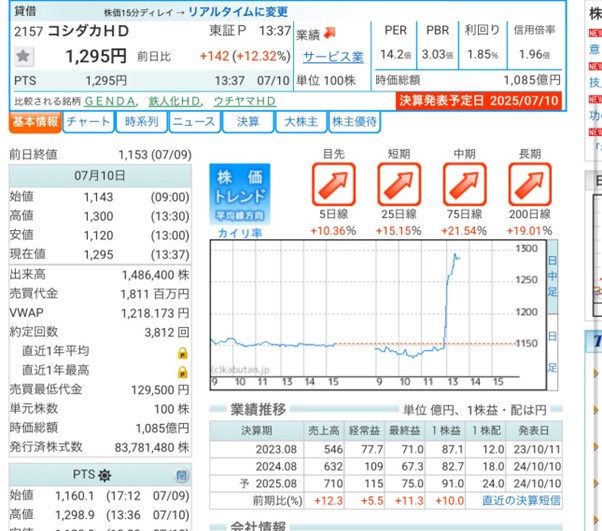Click the 07月10日 date header
602x531 pixels.
click(x=100, y=176)
